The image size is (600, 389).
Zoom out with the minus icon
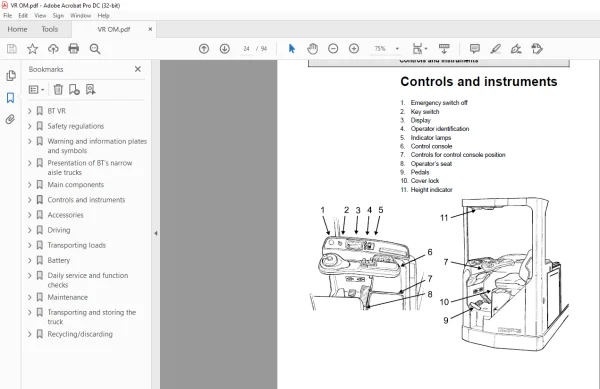pyautogui.click(x=333, y=49)
